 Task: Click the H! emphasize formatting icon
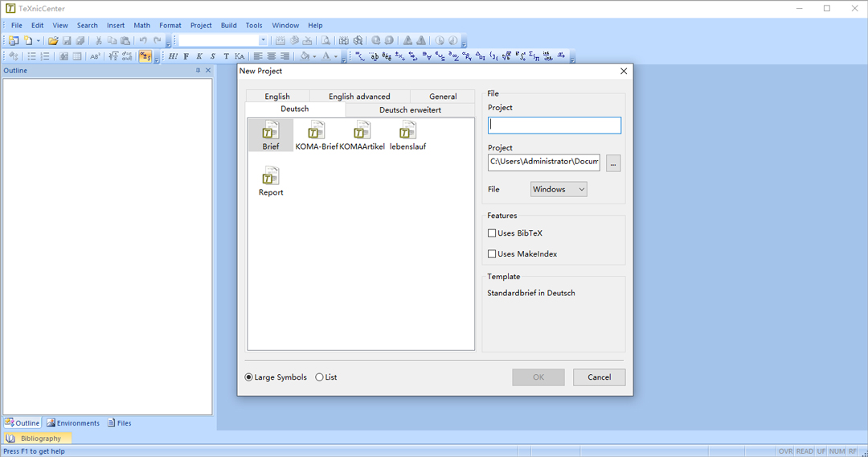pyautogui.click(x=173, y=56)
